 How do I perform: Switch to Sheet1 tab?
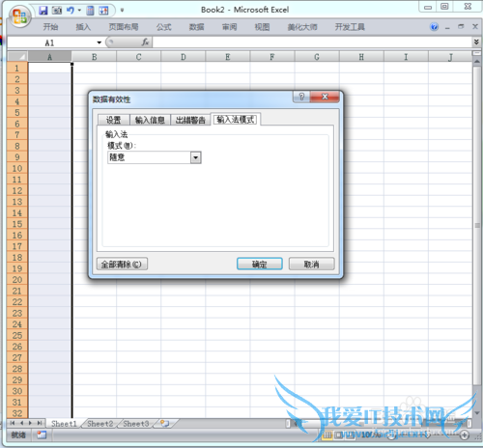coord(64,424)
